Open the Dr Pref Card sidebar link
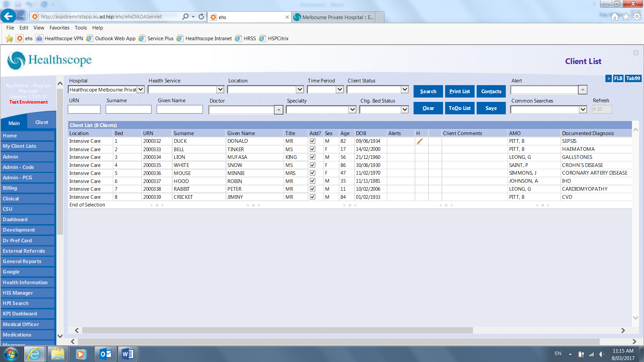The height and width of the screenshot is (362, 644). pos(17,240)
